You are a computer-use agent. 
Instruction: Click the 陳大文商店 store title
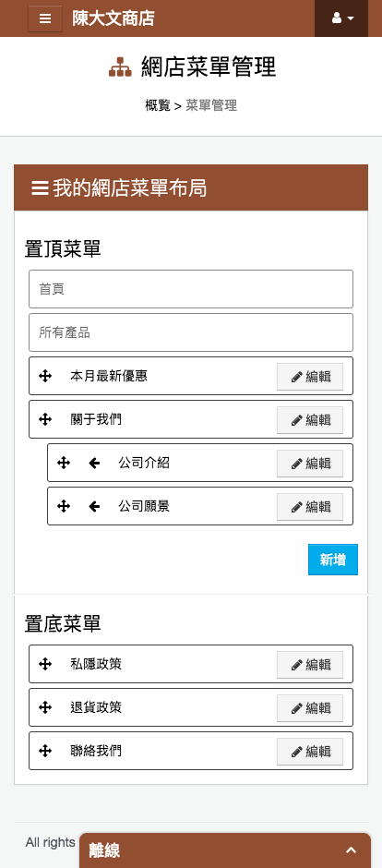[x=113, y=18]
